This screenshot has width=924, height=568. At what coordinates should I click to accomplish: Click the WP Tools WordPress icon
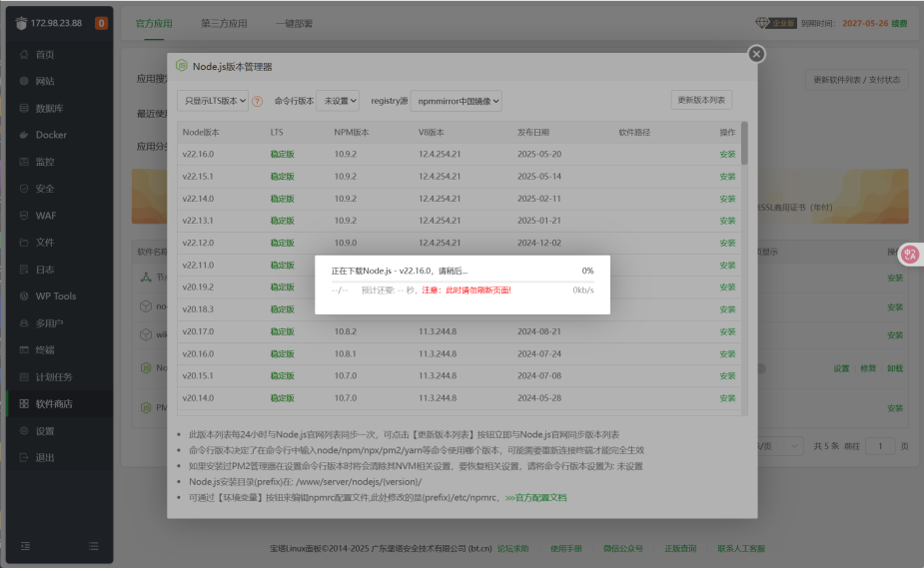coord(24,296)
